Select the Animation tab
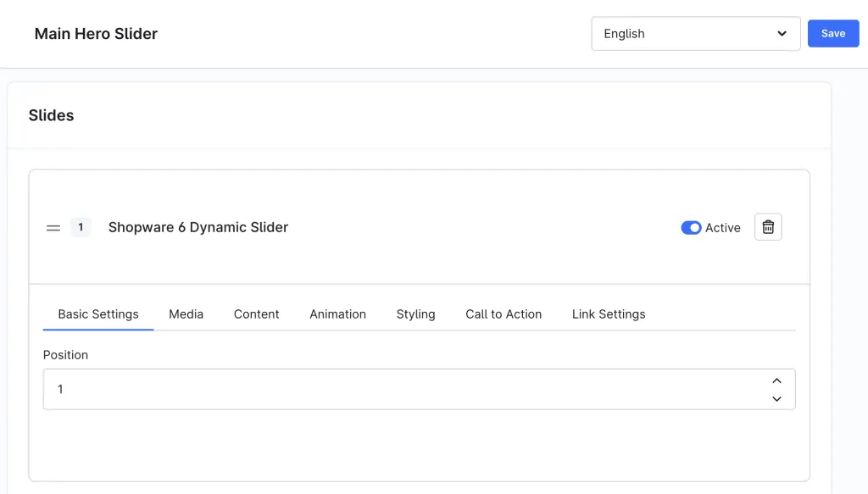This screenshot has height=494, width=868. [337, 314]
